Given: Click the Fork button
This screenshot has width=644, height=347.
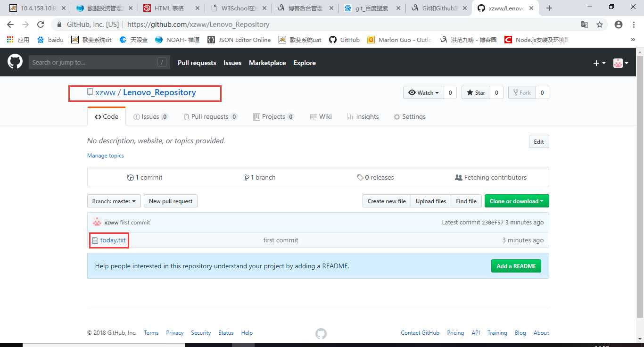Looking at the screenshot, I should tap(522, 93).
